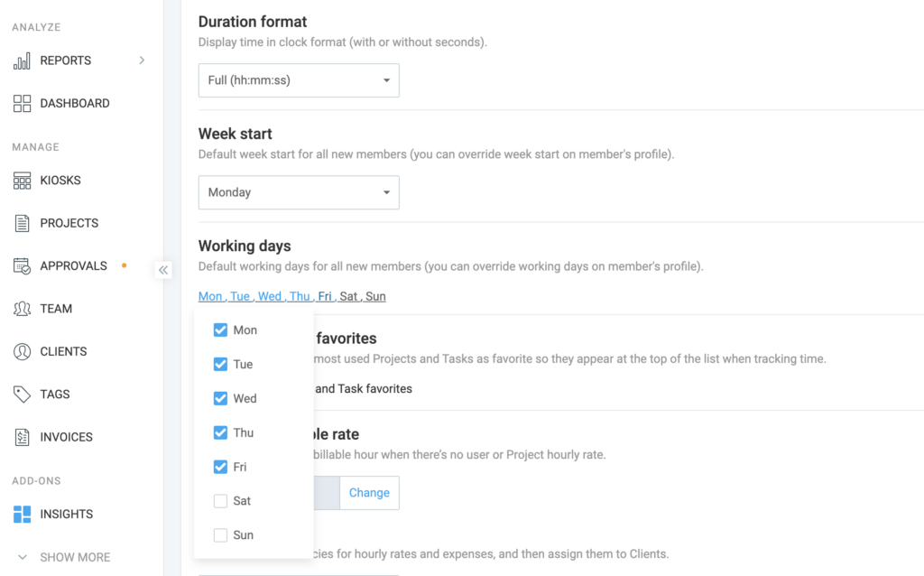Expand Show More in sidebar
Viewport: 924px width, 576px height.
[63, 557]
